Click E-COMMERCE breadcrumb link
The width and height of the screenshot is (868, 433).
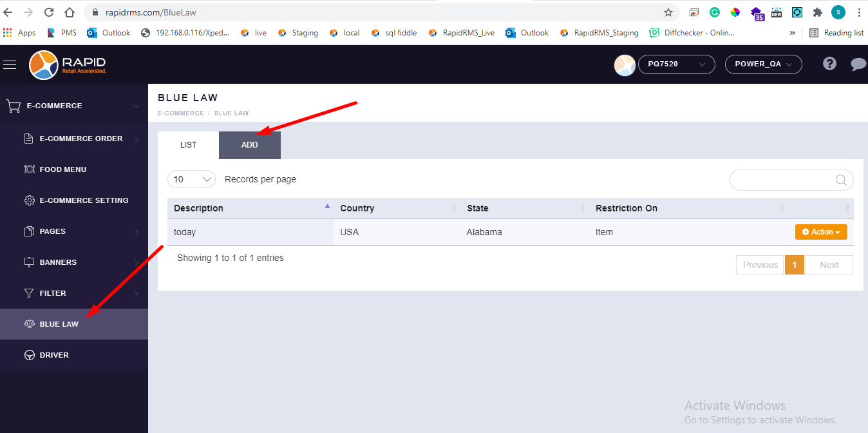pos(180,113)
